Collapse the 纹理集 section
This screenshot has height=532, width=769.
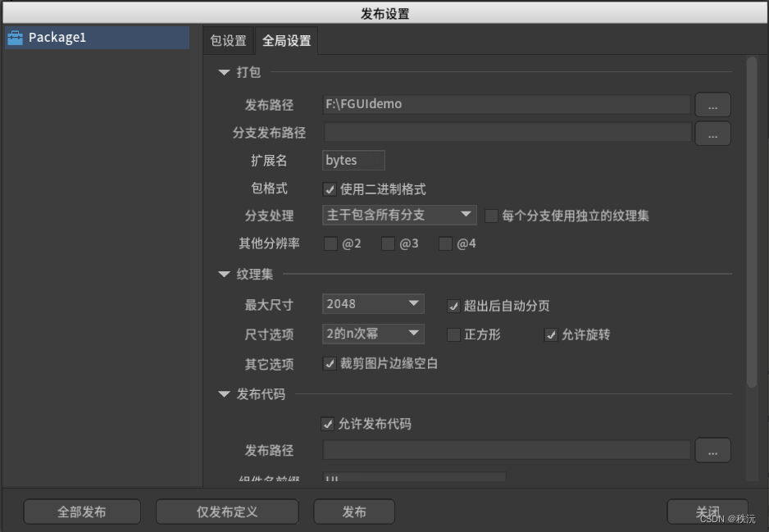224,274
